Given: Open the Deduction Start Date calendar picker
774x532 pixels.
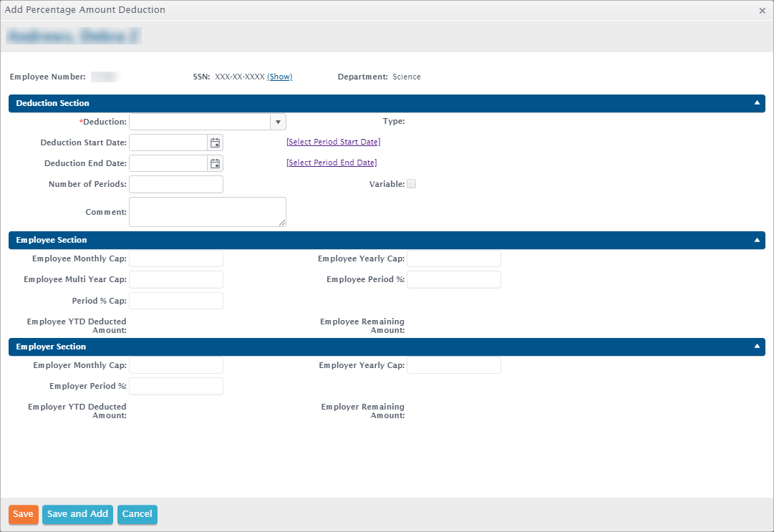Looking at the screenshot, I should point(215,142).
